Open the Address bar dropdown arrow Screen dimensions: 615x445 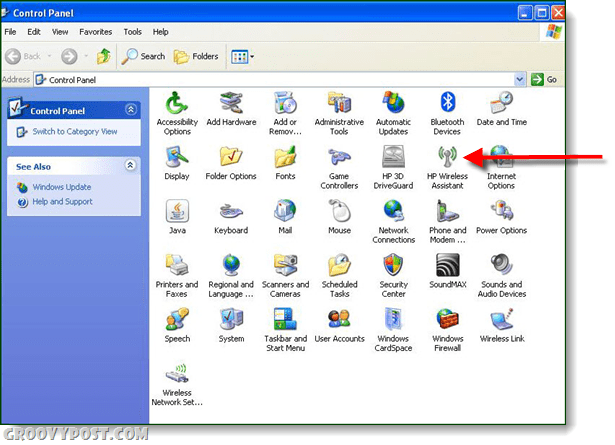pos(520,80)
